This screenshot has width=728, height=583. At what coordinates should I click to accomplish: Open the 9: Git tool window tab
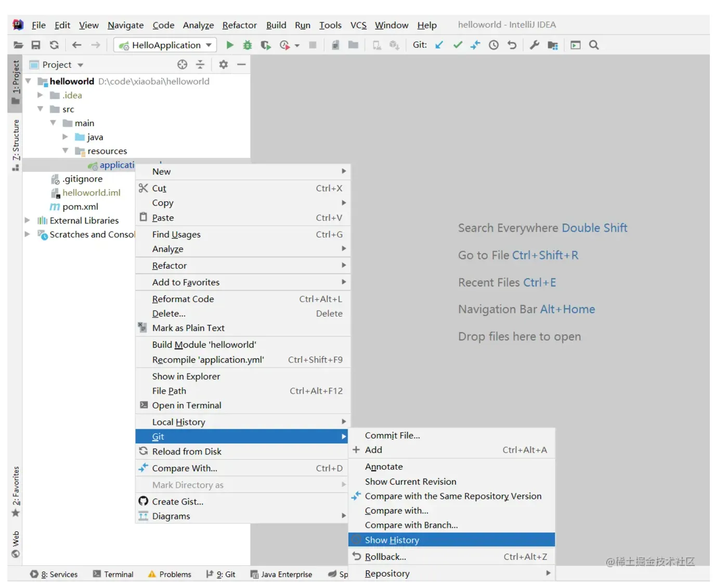221,574
